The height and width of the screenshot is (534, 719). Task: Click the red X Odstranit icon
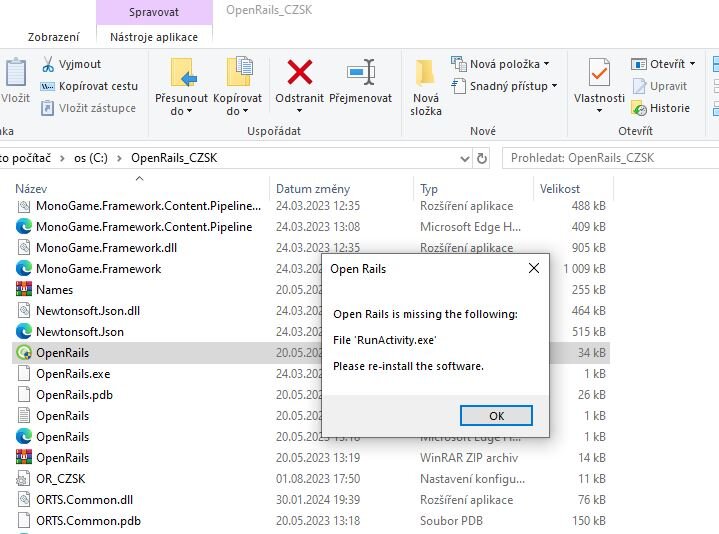299,72
